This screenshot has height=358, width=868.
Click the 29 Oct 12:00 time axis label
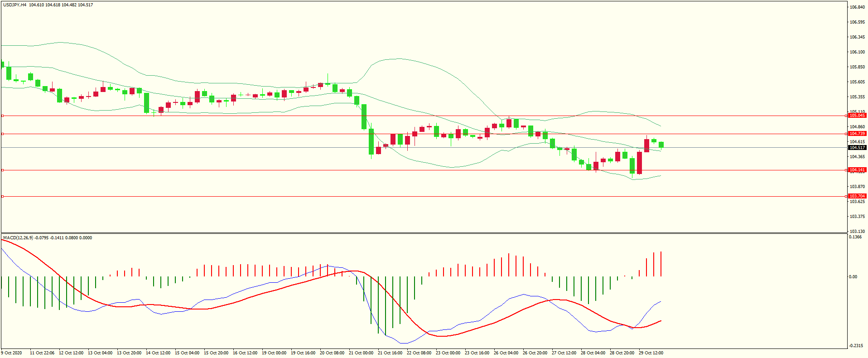[x=651, y=353]
